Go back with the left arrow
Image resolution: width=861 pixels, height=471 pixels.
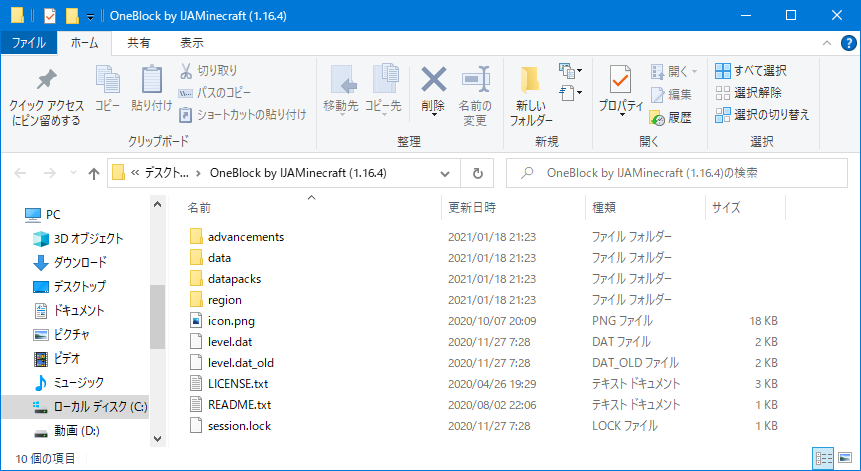pos(20,173)
